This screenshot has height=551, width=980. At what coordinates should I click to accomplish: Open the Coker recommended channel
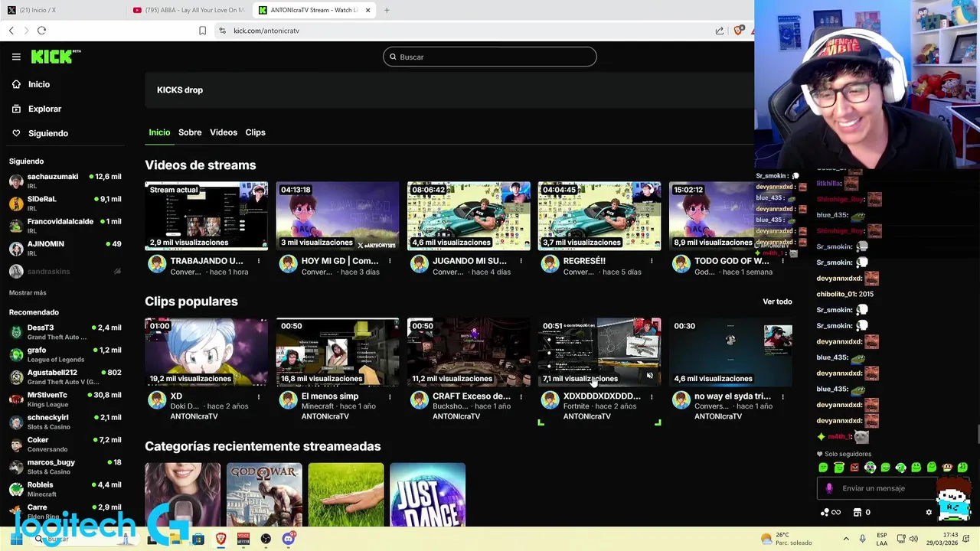(x=65, y=445)
